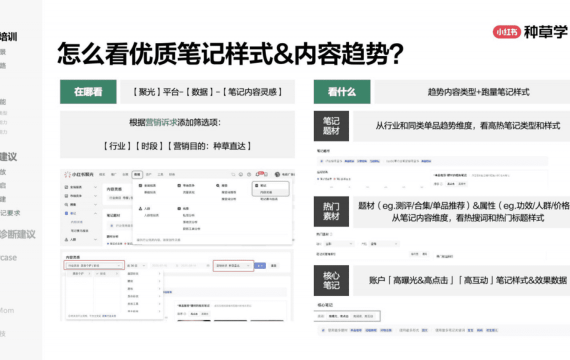570x360 pixels.
Task: Collapse the 笔记 section chevron in sidebar
Action: click(x=96, y=213)
